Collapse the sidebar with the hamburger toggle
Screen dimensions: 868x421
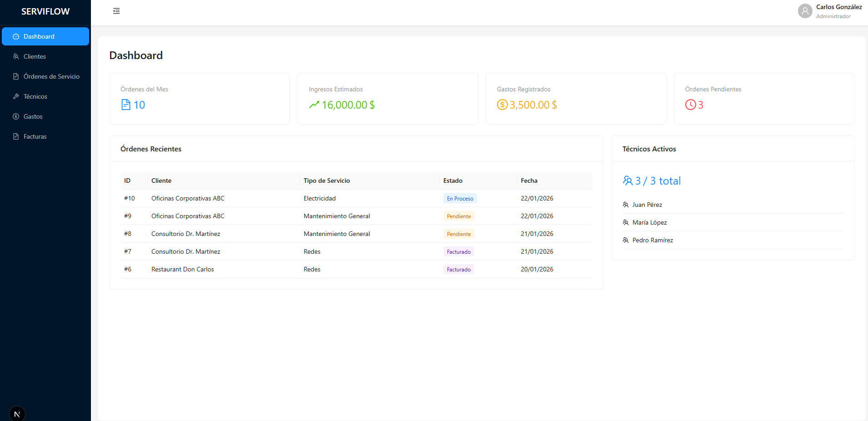(x=116, y=10)
